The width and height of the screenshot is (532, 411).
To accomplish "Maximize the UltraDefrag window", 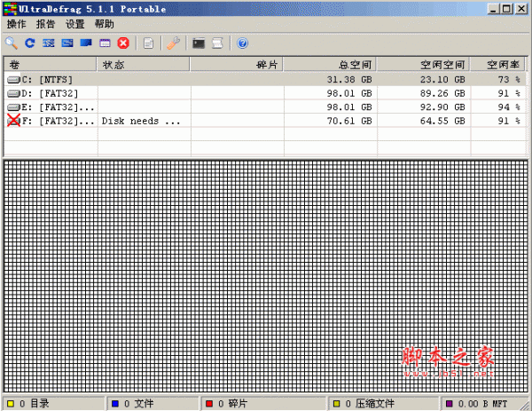I will (x=506, y=9).
